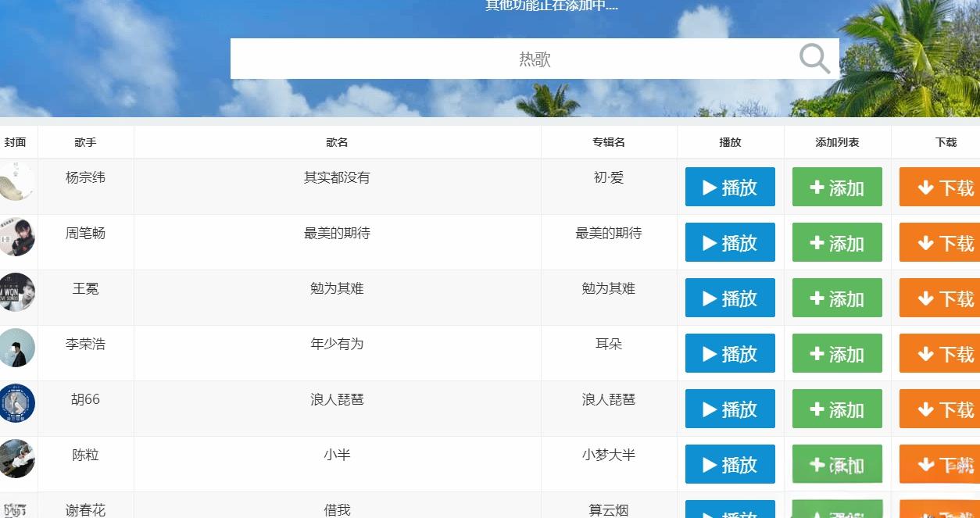Click the 添加列表 column header

(x=837, y=142)
